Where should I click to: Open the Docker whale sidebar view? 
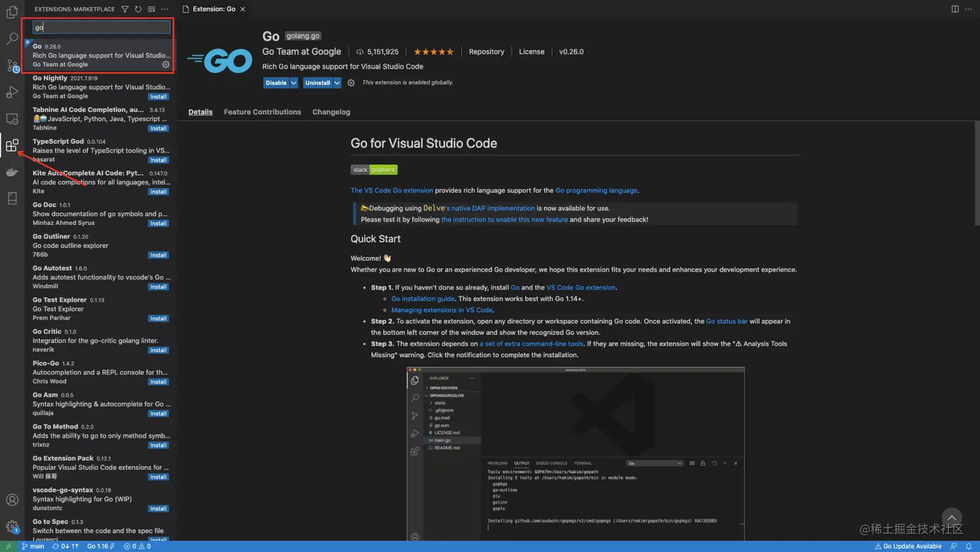click(12, 171)
